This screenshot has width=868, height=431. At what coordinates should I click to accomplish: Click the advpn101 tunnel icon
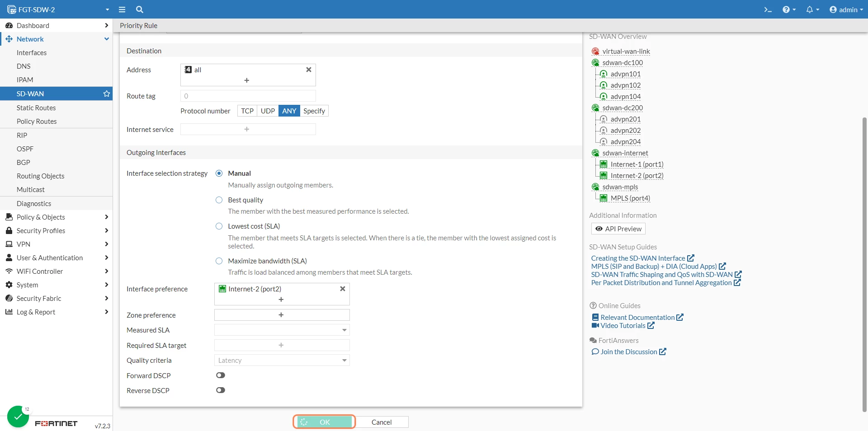(604, 74)
